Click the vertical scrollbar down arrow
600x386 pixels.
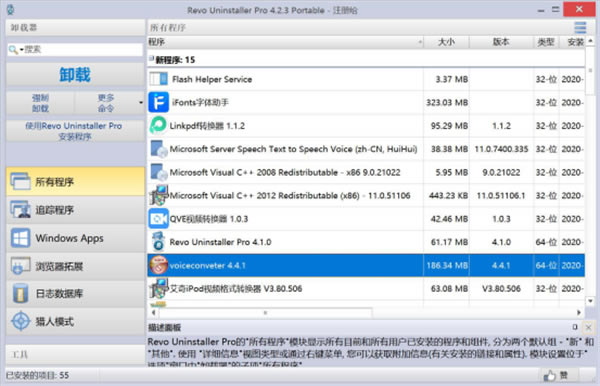[x=590, y=301]
